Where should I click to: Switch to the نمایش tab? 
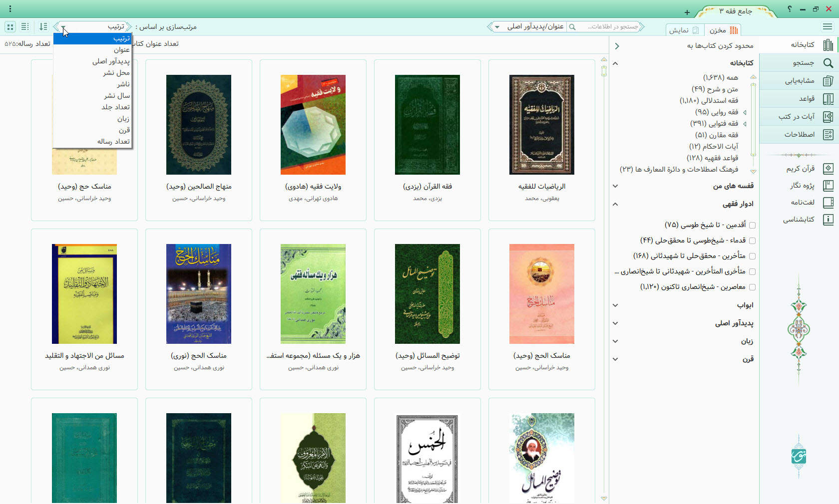pos(685,30)
